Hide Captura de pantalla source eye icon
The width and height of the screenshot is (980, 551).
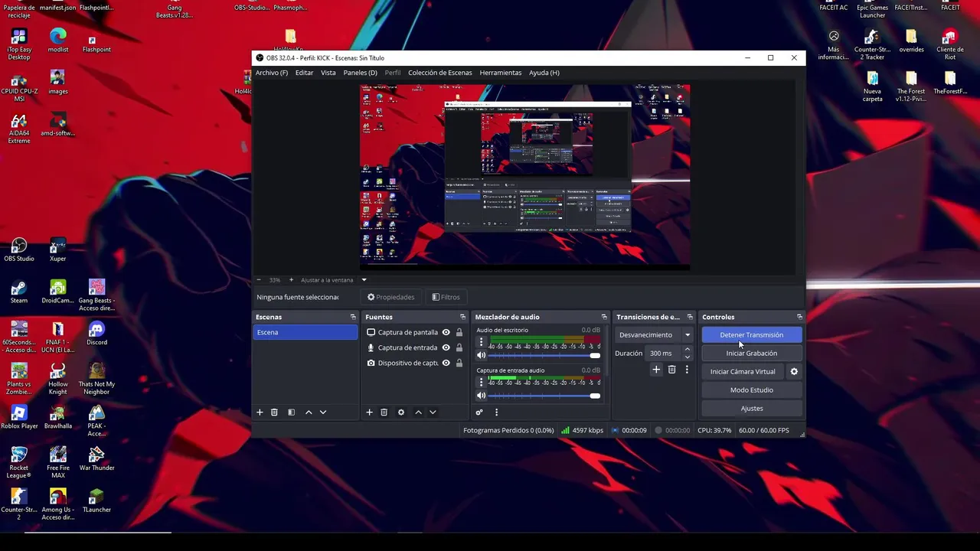tap(446, 332)
